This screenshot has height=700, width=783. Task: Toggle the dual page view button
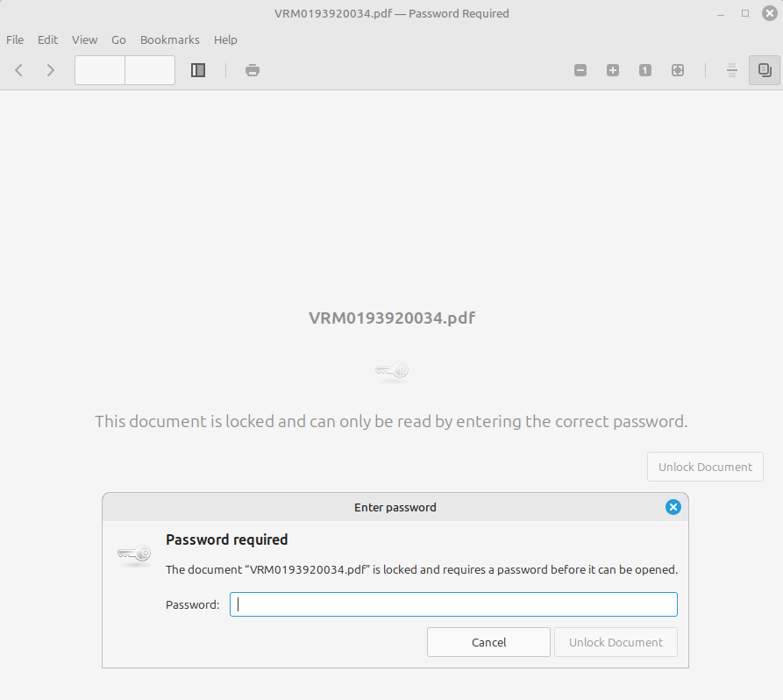point(764,70)
